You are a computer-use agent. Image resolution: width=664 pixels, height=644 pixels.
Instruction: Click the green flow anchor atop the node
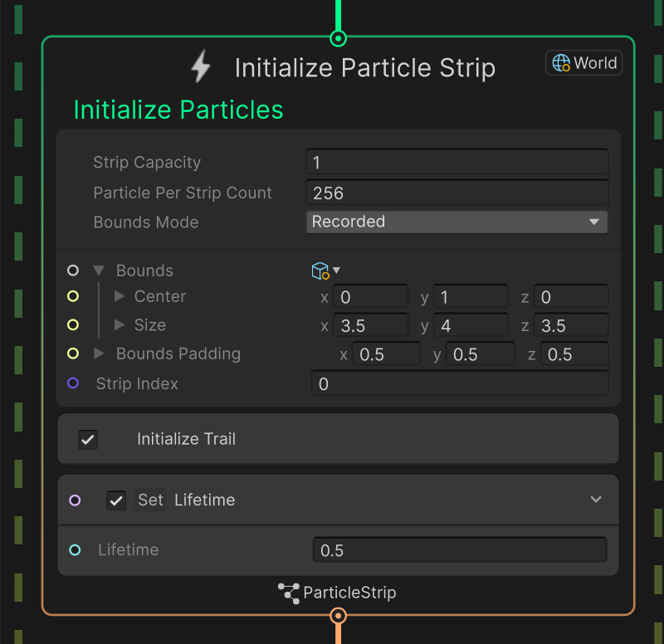pyautogui.click(x=338, y=37)
